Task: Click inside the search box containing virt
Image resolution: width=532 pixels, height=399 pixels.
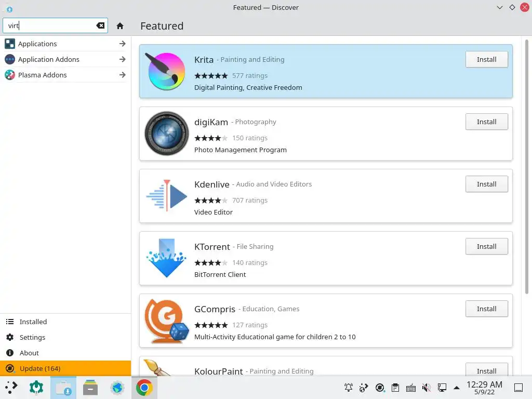Action: point(55,25)
